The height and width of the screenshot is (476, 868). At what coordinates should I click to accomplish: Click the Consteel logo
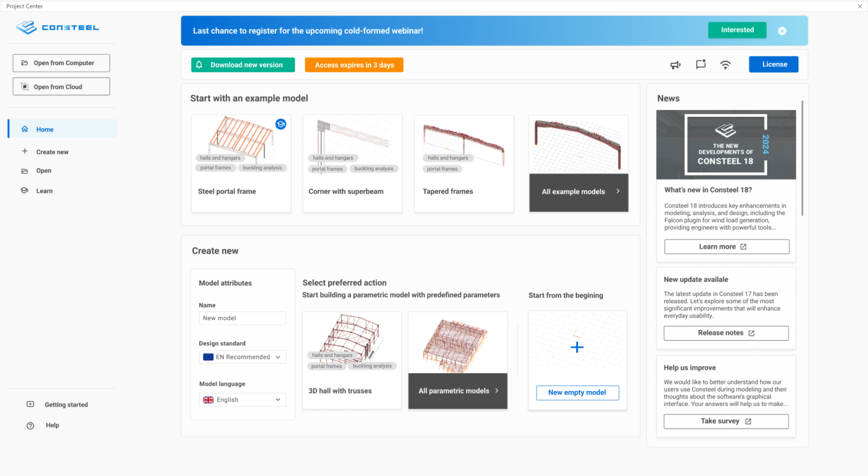(x=58, y=27)
